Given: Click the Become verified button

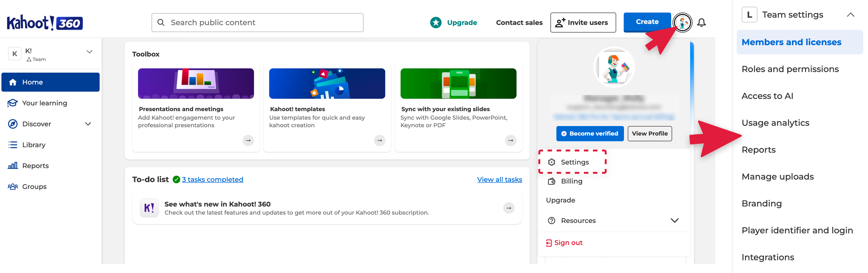Looking at the screenshot, I should [x=590, y=134].
